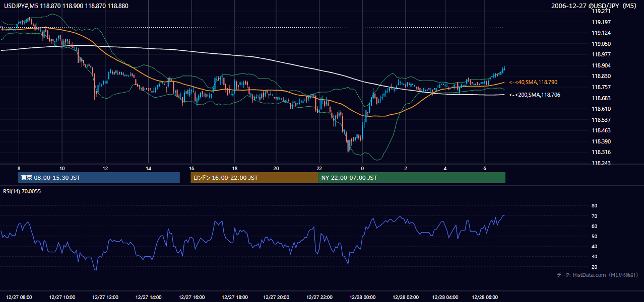The height and width of the screenshot is (302, 644).
Task: Click hour 18 on the chart time axis
Action: (234, 168)
